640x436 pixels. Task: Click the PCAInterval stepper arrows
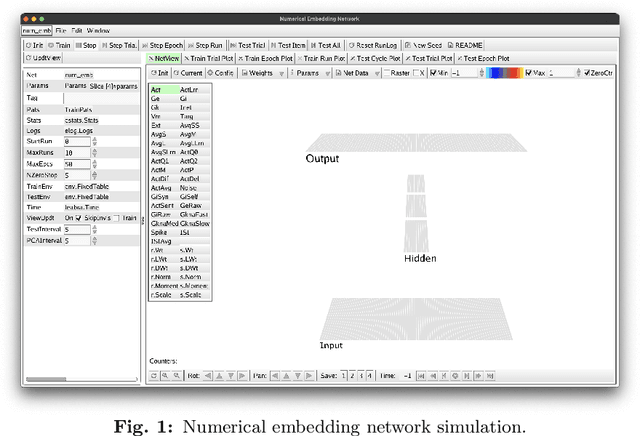pos(95,241)
